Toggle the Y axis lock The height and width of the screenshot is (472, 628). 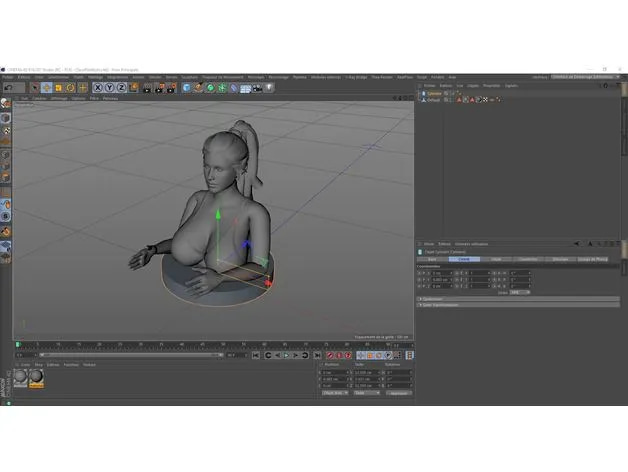(109, 88)
